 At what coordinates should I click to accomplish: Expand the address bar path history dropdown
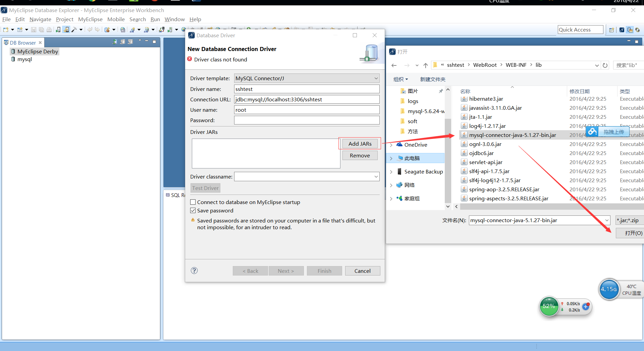coord(597,65)
